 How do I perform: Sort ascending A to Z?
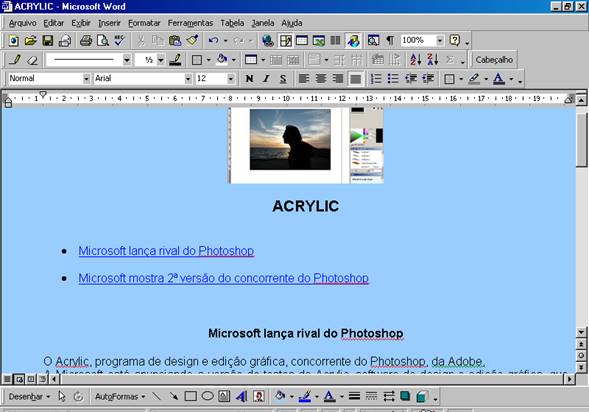click(415, 60)
